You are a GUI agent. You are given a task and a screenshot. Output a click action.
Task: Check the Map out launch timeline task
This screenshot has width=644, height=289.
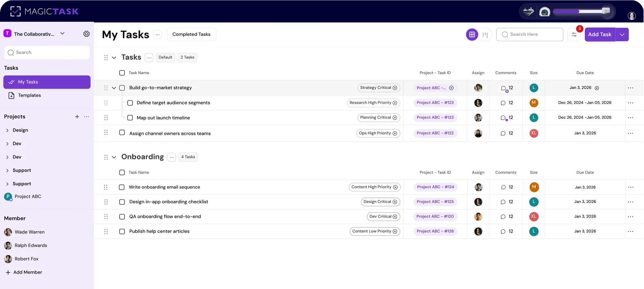[x=130, y=118]
